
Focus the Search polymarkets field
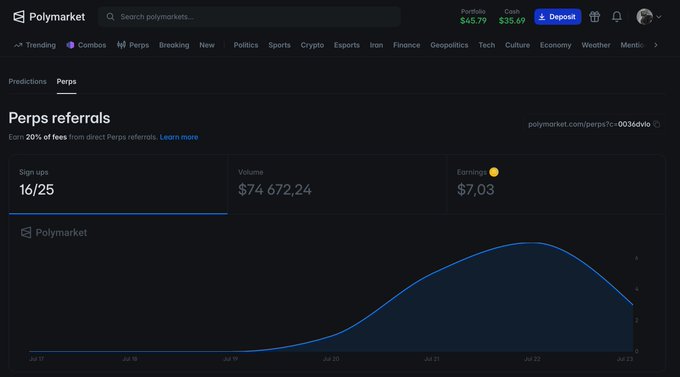pos(249,17)
